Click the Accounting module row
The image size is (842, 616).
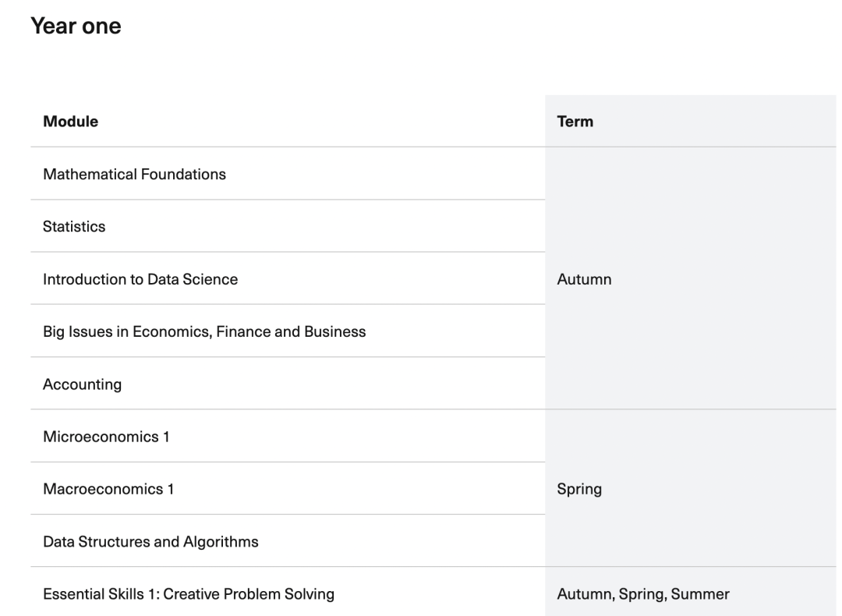click(82, 384)
